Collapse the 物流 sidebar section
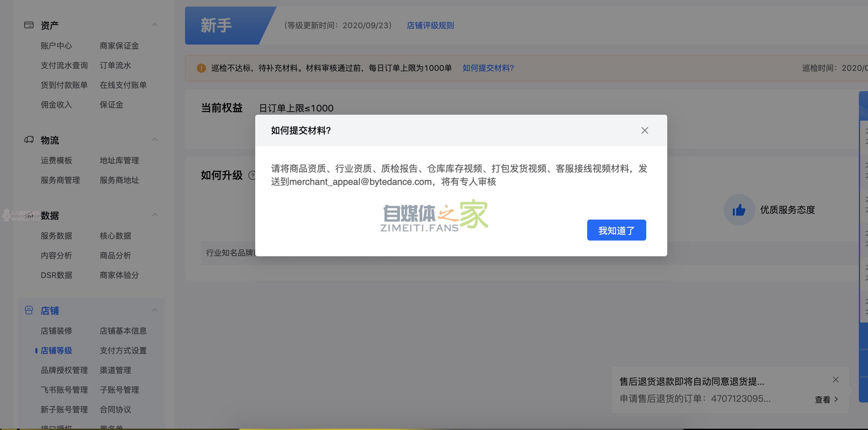This screenshot has height=430, width=868. [x=155, y=139]
